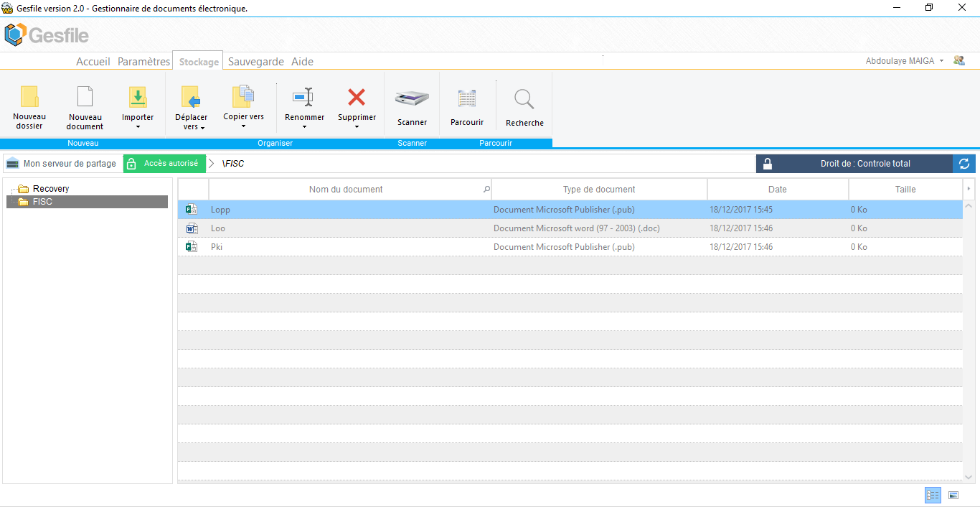Open the Déplacer vers dropdown

click(202, 128)
